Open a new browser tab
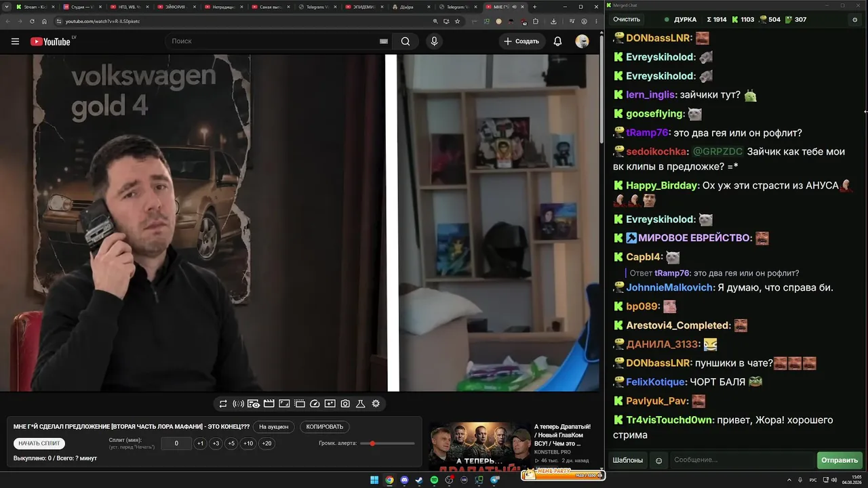Viewport: 868px width, 488px height. (x=534, y=7)
